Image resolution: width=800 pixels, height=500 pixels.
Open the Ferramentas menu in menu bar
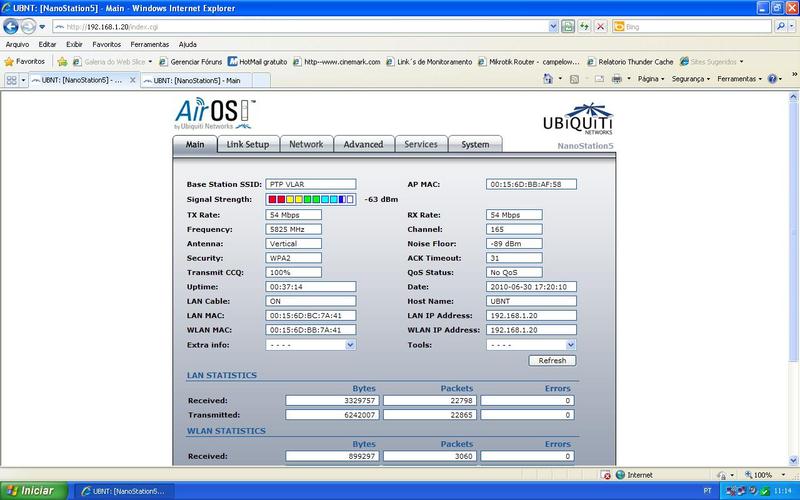point(149,44)
